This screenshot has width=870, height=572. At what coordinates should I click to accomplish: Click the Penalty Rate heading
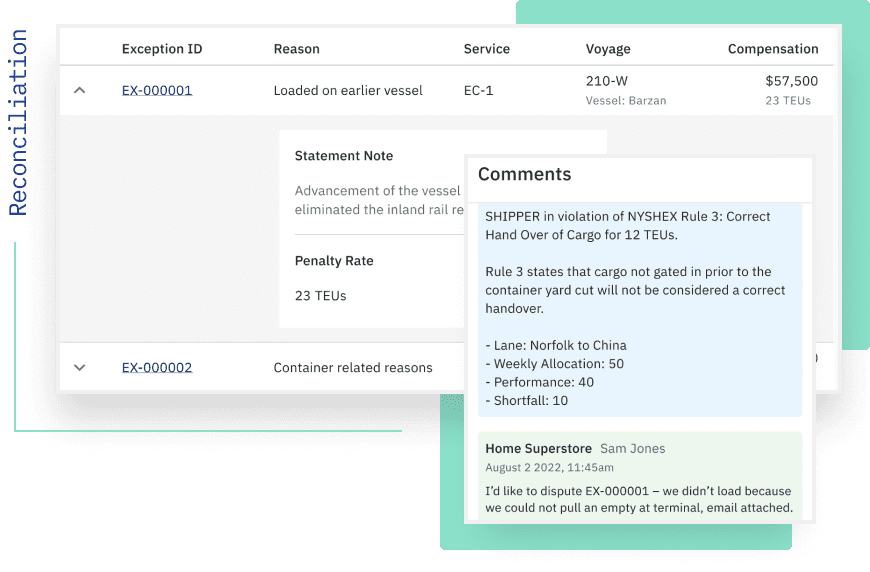point(334,261)
